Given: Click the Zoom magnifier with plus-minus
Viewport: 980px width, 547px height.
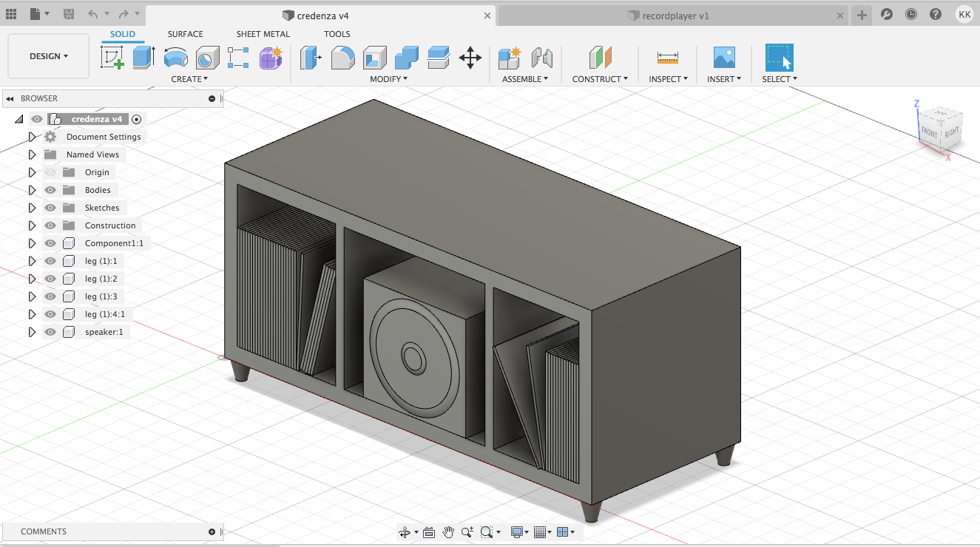Looking at the screenshot, I should click(x=467, y=532).
